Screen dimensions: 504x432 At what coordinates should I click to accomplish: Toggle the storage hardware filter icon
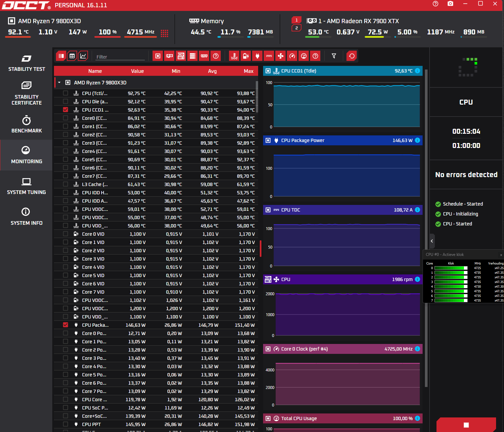coord(193,56)
